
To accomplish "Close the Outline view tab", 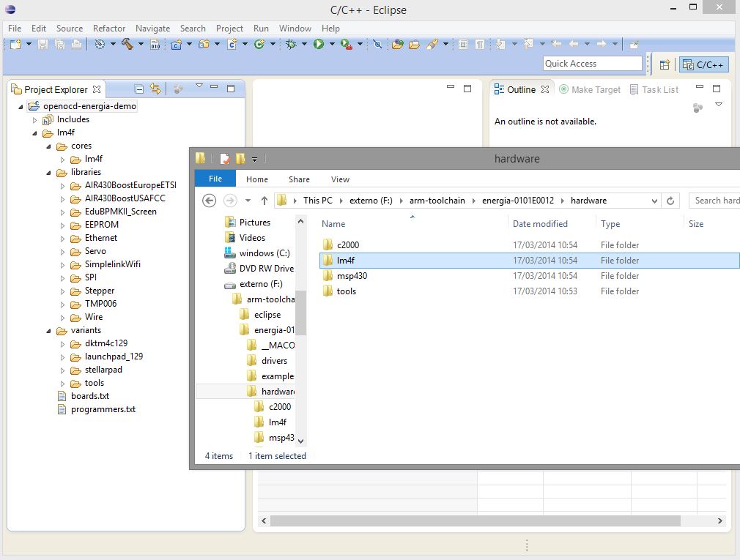I will point(545,89).
